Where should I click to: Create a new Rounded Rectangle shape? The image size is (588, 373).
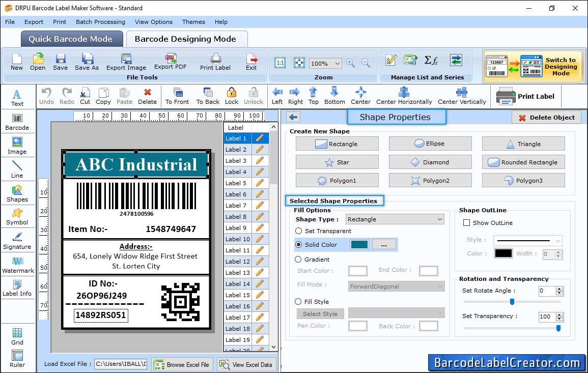pos(523,162)
